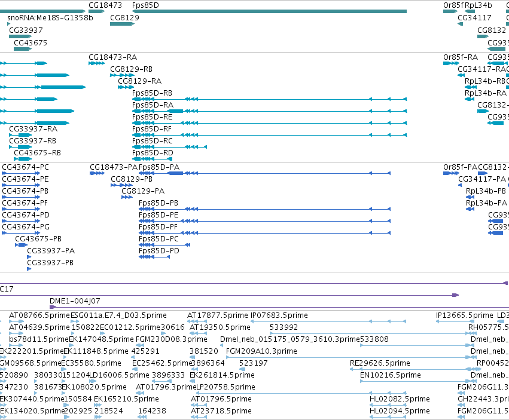Click the snoRNA:Me18S-G1358b label

[50, 17]
